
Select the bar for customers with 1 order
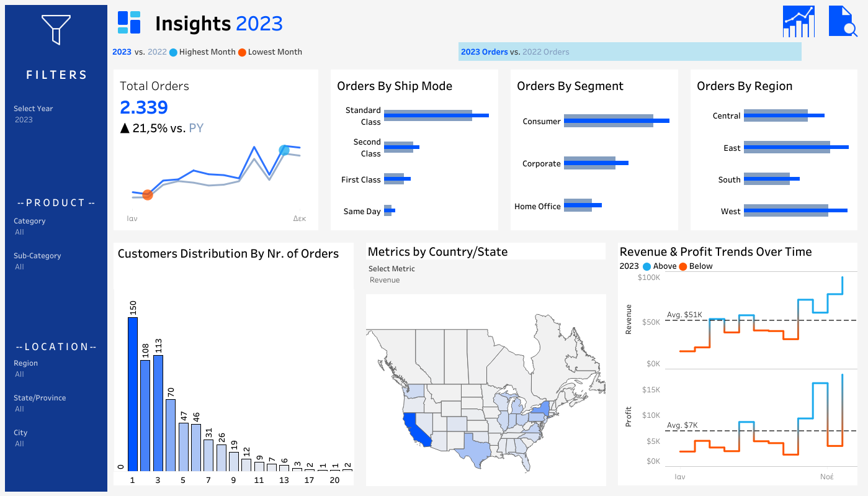click(133, 394)
